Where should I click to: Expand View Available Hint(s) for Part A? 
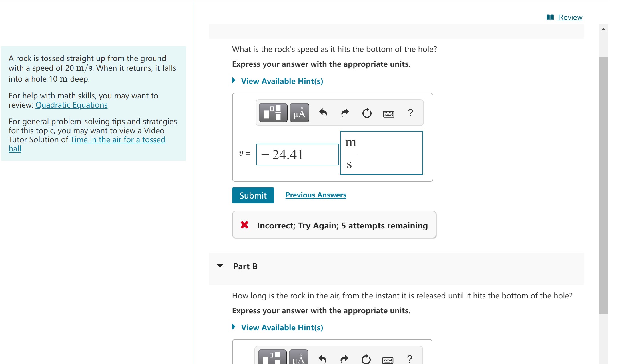click(282, 81)
